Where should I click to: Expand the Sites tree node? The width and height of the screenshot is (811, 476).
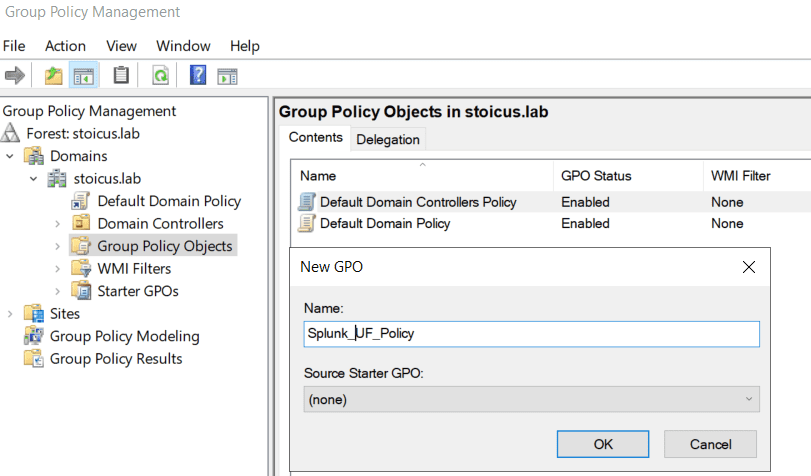(x=11, y=314)
